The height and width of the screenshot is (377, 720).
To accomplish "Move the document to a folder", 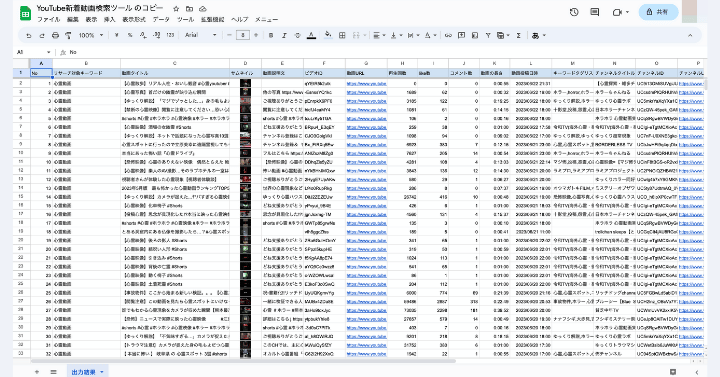I will coord(189,9).
